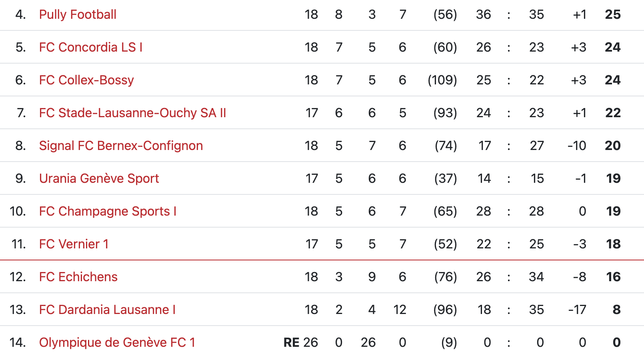The image size is (644, 356).
Task: Click the RE label in Olympique de Genève row
Action: coord(291,342)
